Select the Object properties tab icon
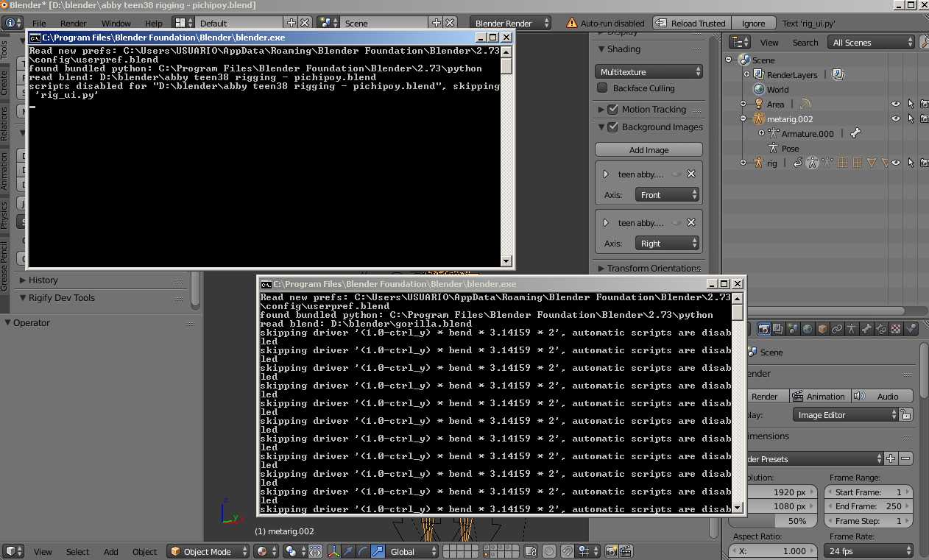The image size is (929, 560). coord(823,330)
